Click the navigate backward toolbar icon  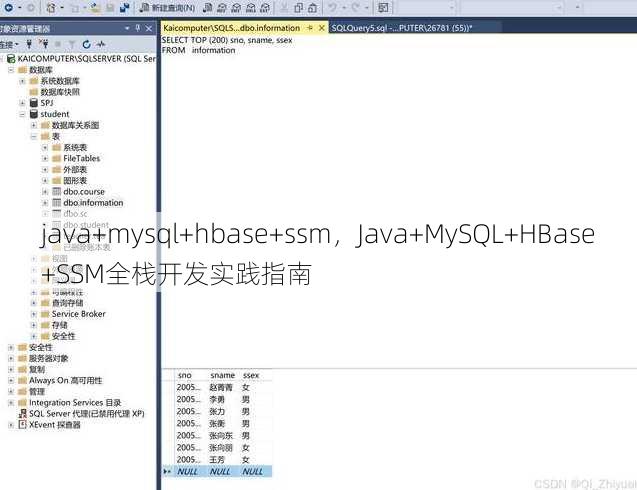click(x=8, y=7)
